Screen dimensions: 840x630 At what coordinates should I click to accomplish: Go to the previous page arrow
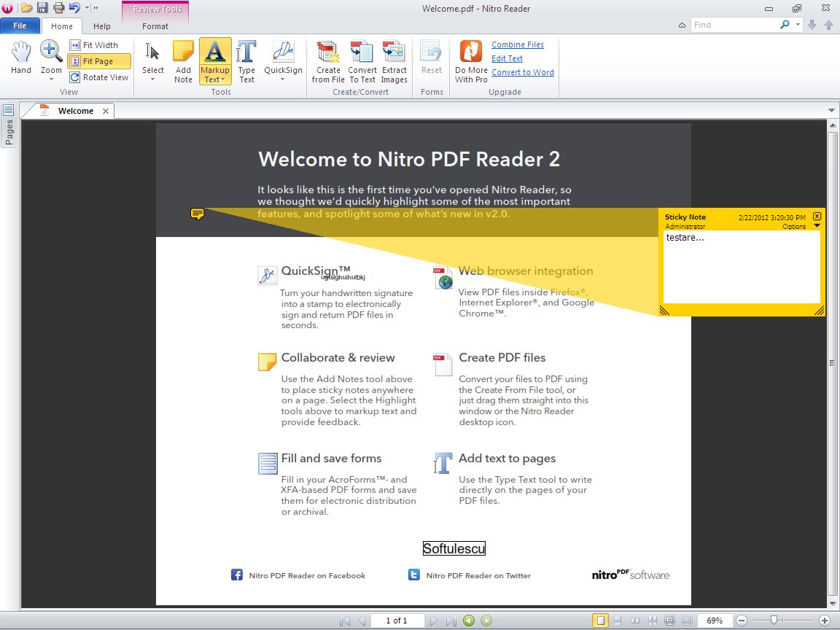[x=362, y=621]
